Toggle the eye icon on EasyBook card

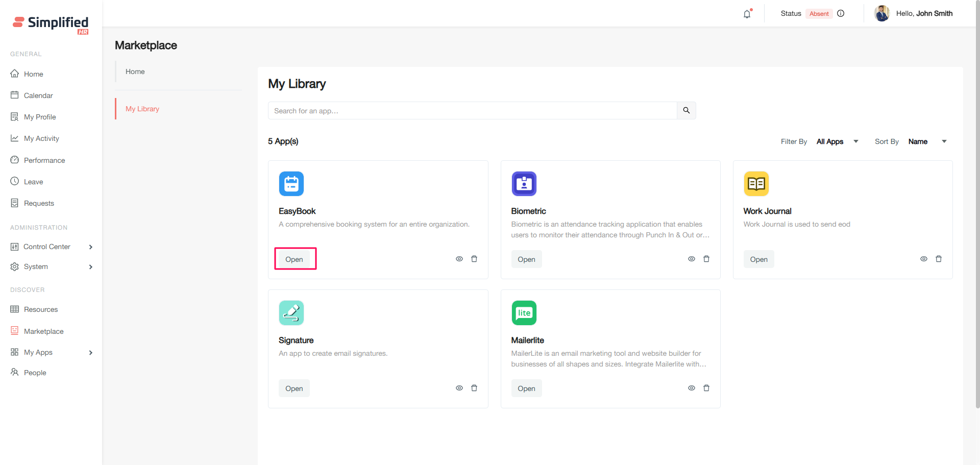pyautogui.click(x=459, y=259)
